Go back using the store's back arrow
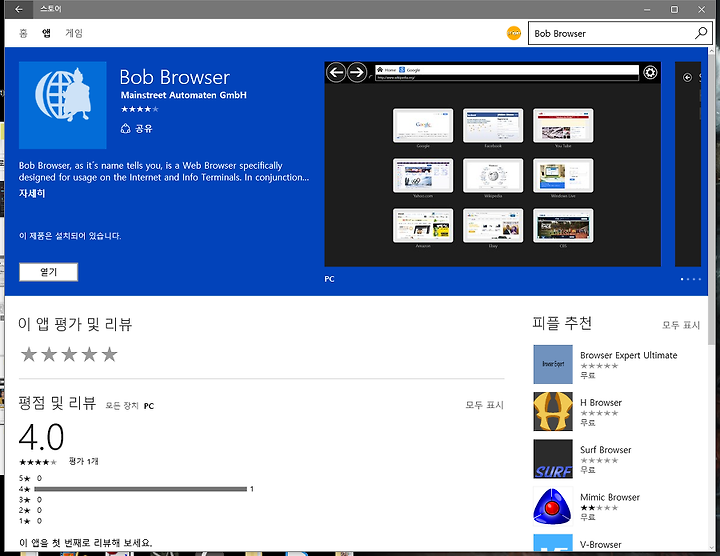 [x=19, y=9]
